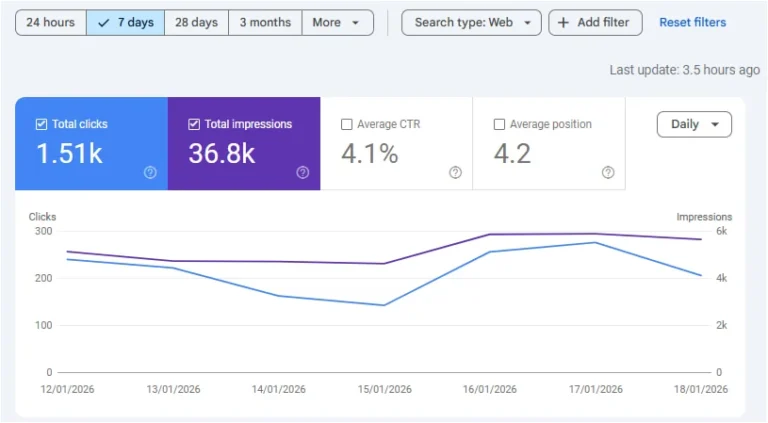This screenshot has width=768, height=423.
Task: Click the Add filter button
Action: pyautogui.click(x=595, y=22)
